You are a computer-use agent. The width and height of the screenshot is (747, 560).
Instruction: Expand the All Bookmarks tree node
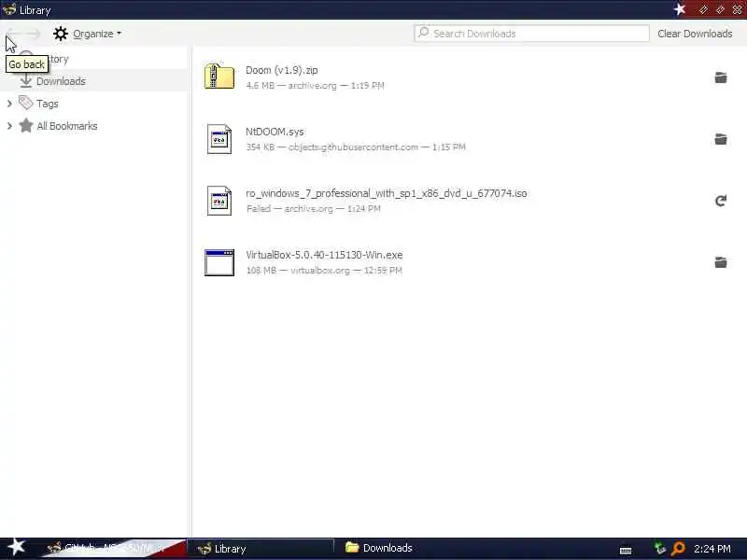click(x=9, y=126)
